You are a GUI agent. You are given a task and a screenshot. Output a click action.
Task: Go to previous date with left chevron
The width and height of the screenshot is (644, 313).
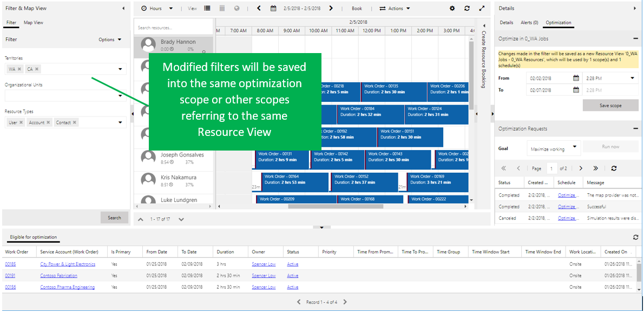(259, 8)
